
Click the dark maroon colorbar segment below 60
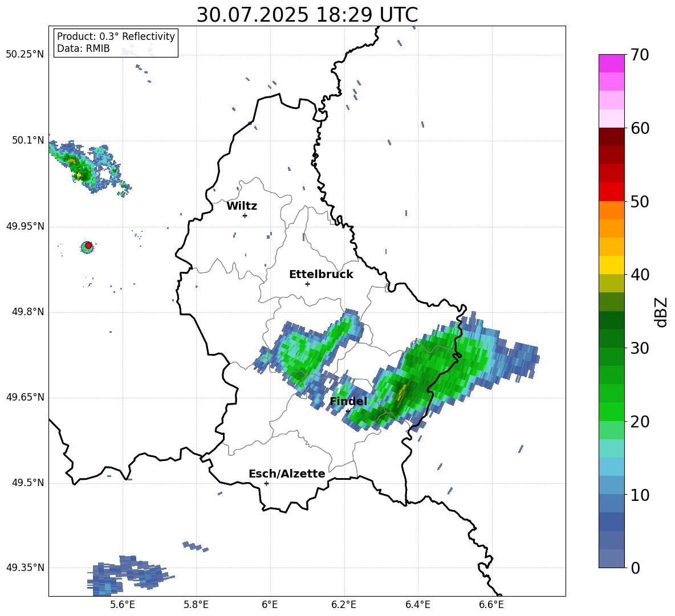pyautogui.click(x=611, y=137)
